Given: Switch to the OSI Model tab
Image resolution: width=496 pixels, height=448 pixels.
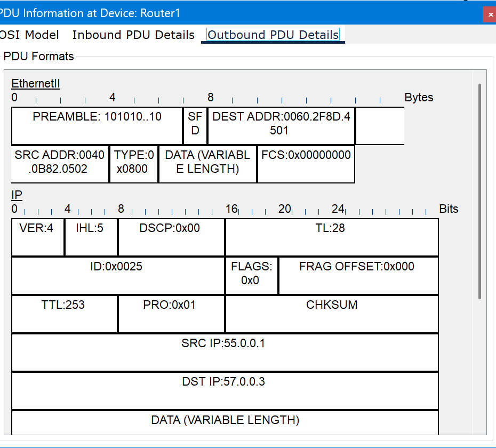Looking at the screenshot, I should tap(29, 35).
